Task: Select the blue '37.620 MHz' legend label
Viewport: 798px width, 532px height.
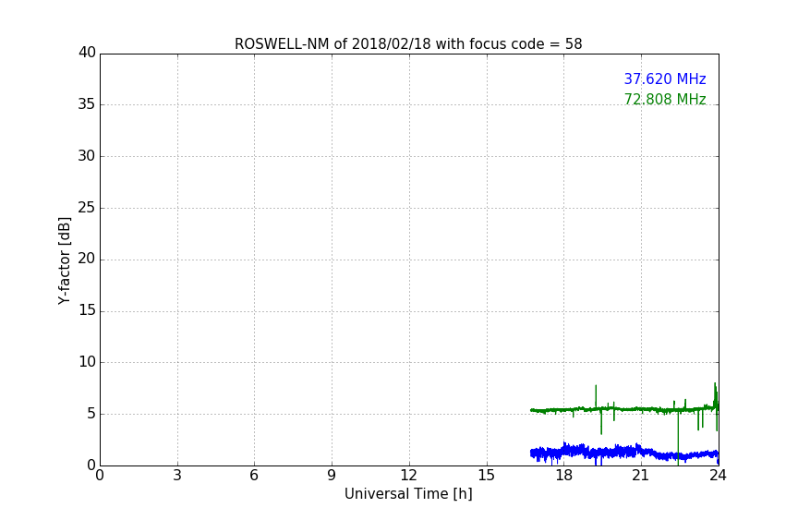Action: 665,79
